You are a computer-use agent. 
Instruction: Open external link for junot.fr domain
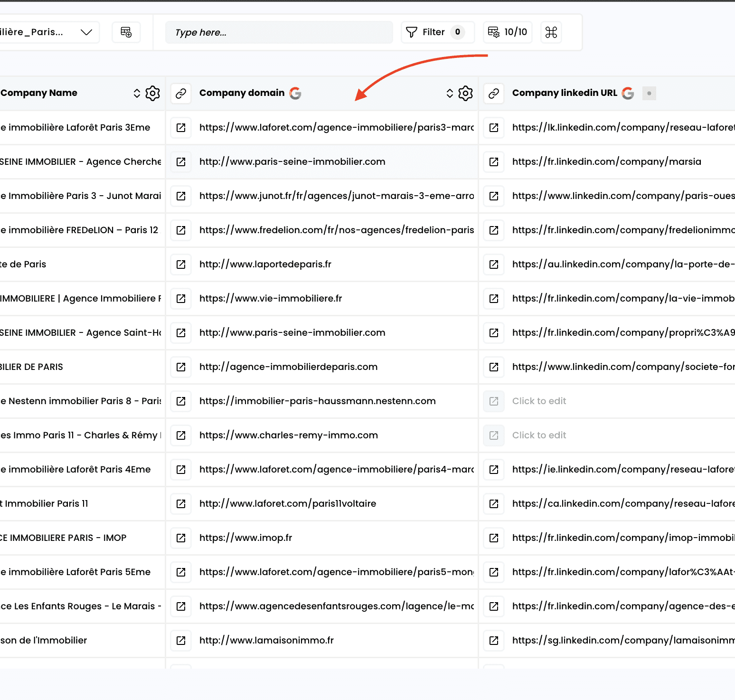coord(181,196)
